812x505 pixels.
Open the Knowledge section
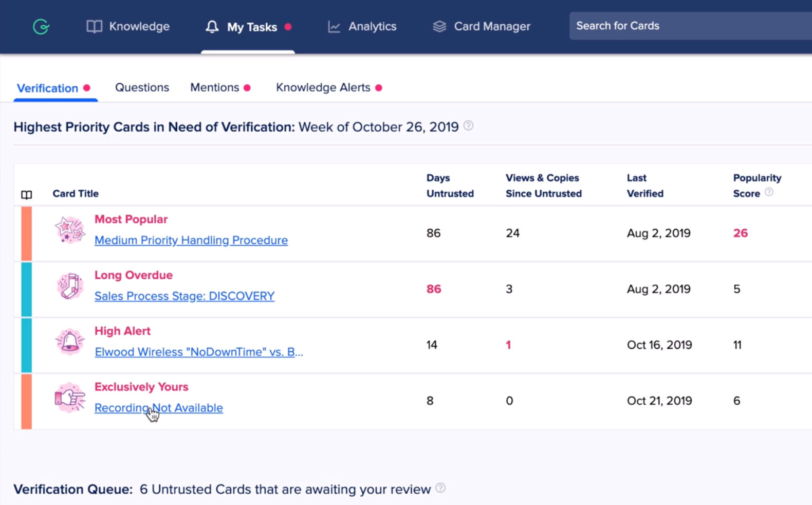click(x=128, y=26)
